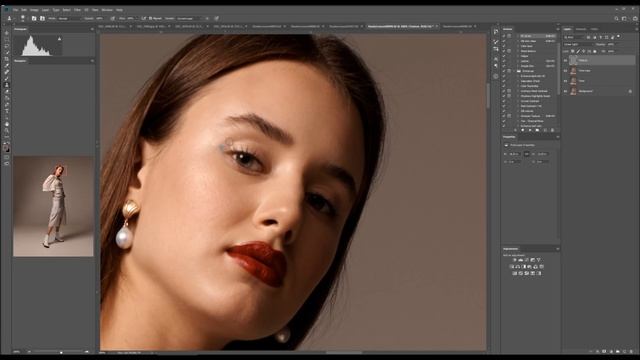Switch to the Paths tab
Image resolution: width=640 pixels, height=360 pixels.
click(594, 29)
